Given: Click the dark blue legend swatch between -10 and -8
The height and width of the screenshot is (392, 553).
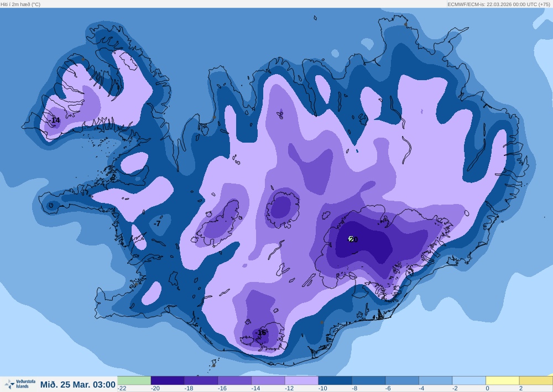Looking at the screenshot, I should point(335,380).
